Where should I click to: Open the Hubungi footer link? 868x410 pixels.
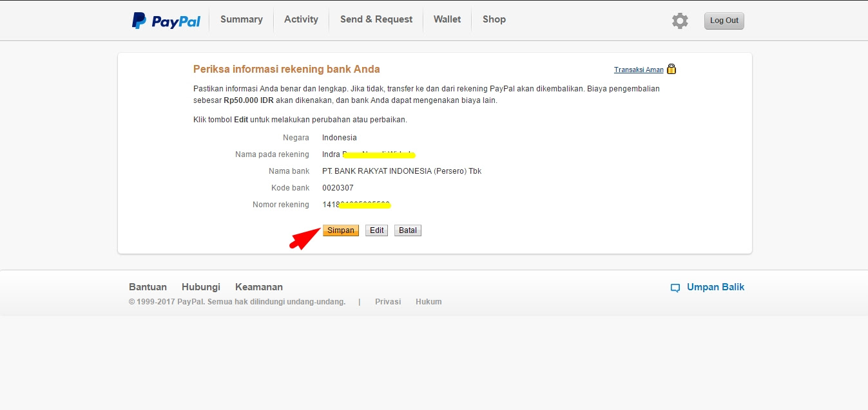coord(201,287)
